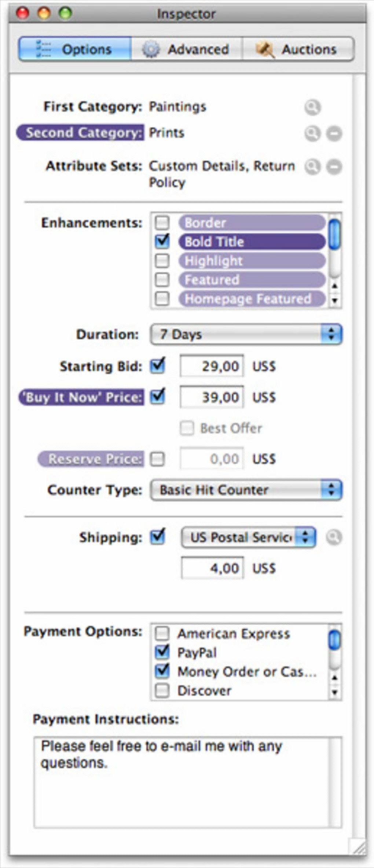Toggle the PayPal payment option checkbox
The width and height of the screenshot is (374, 868).
point(162,652)
